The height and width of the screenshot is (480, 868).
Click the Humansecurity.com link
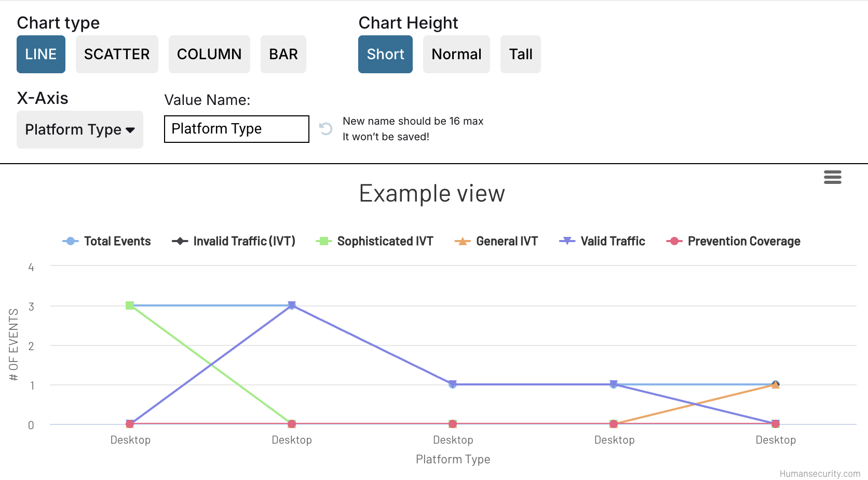(819, 473)
